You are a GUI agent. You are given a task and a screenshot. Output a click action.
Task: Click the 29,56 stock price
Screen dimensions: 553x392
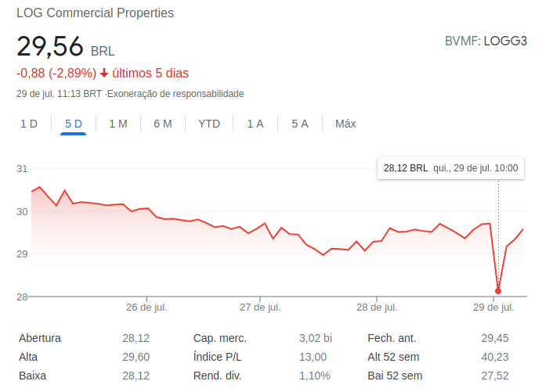(50, 47)
